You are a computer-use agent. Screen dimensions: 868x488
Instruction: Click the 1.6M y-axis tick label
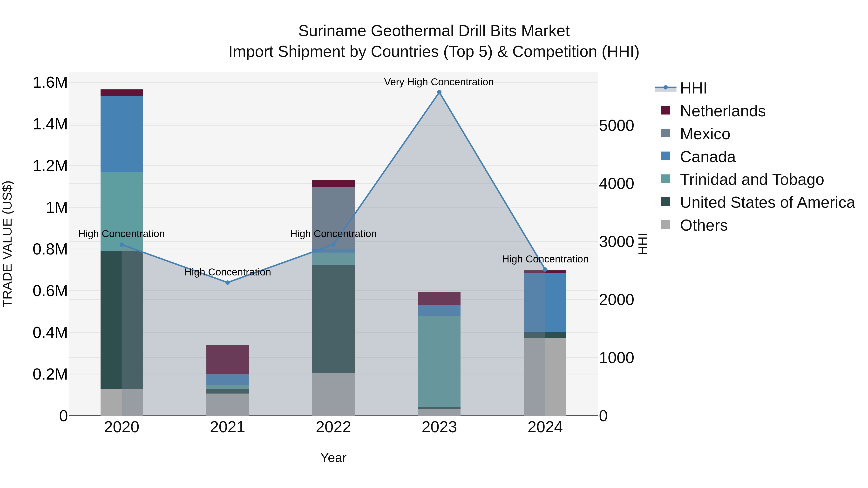[x=50, y=82]
